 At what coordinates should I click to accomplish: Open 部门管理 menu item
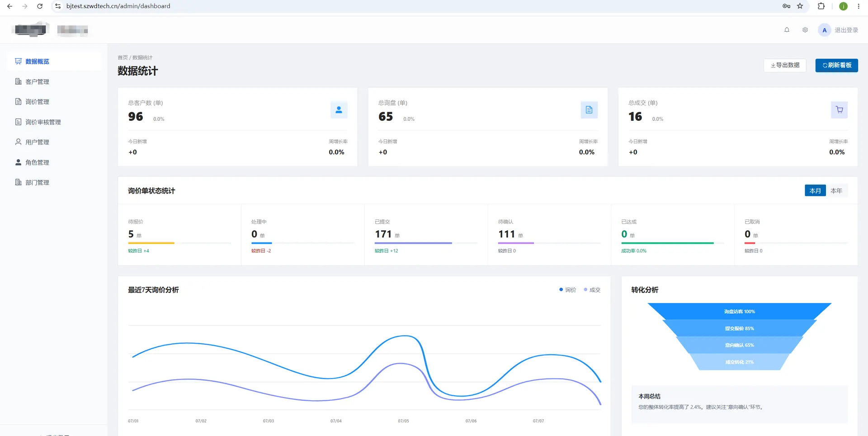[x=54, y=182]
